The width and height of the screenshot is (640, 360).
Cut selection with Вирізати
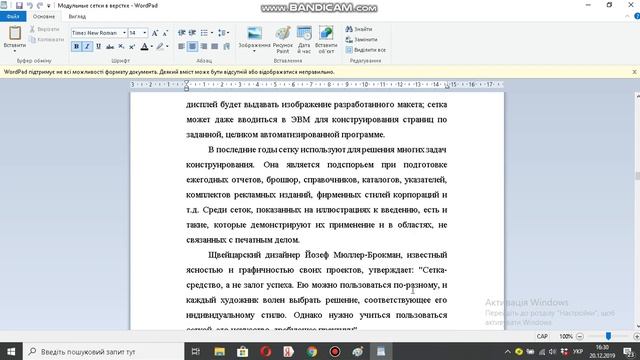coord(45,29)
